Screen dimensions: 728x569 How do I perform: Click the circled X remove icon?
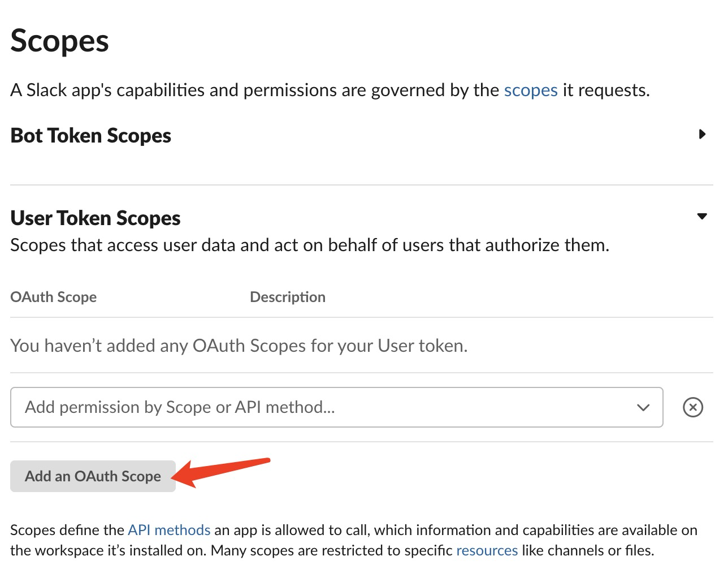693,407
